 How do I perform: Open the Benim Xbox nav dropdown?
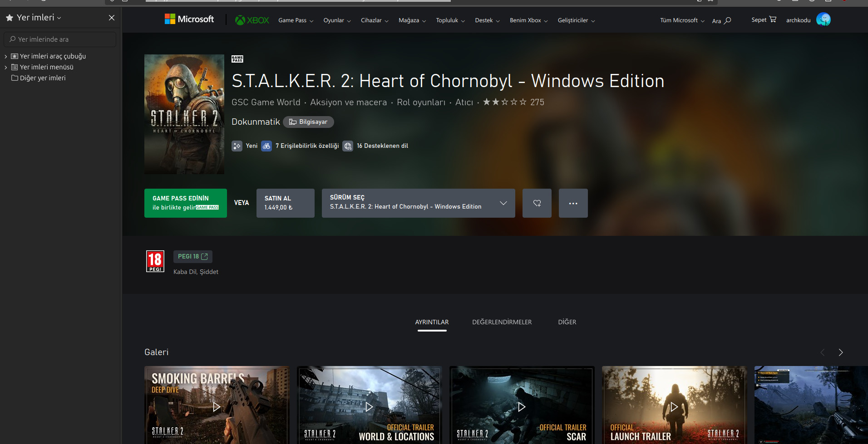(528, 20)
